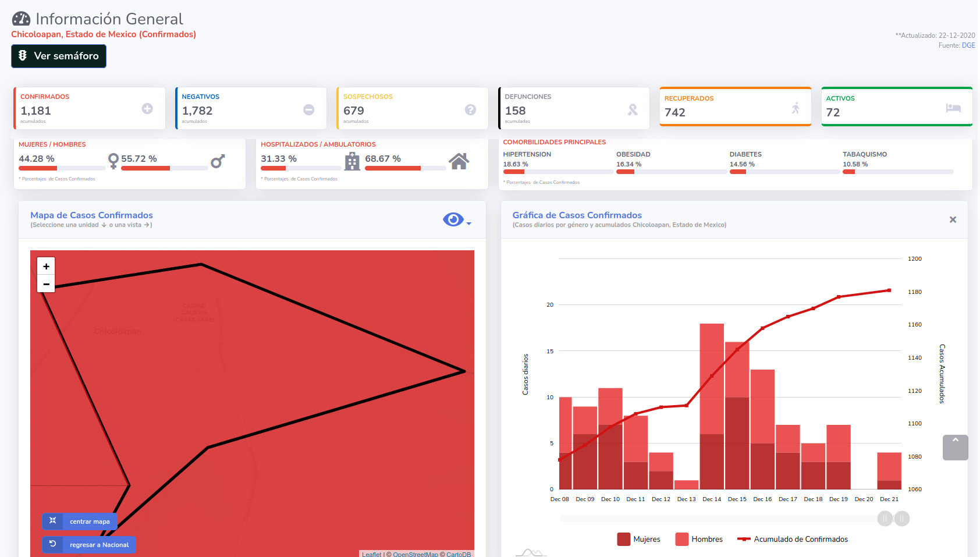Click the left handle of chart range slider
Screen dimensions: 980x557
(885, 519)
